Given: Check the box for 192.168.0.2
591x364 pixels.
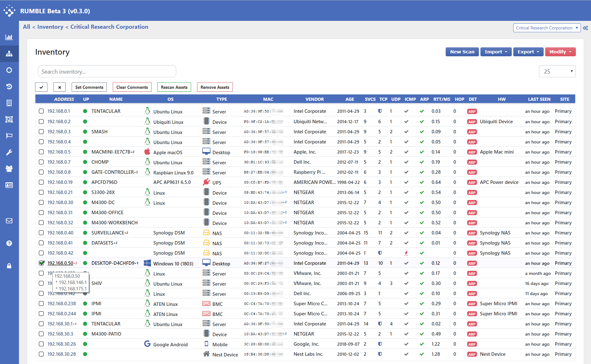Looking at the screenshot, I should tap(41, 121).
